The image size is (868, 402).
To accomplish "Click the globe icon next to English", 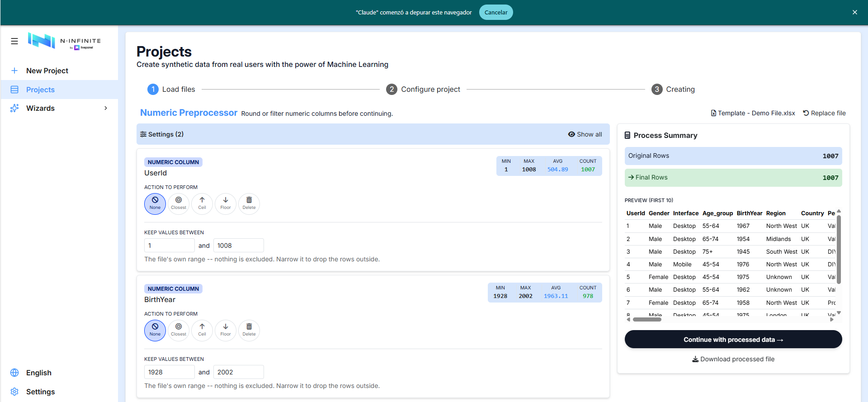I will tap(14, 373).
